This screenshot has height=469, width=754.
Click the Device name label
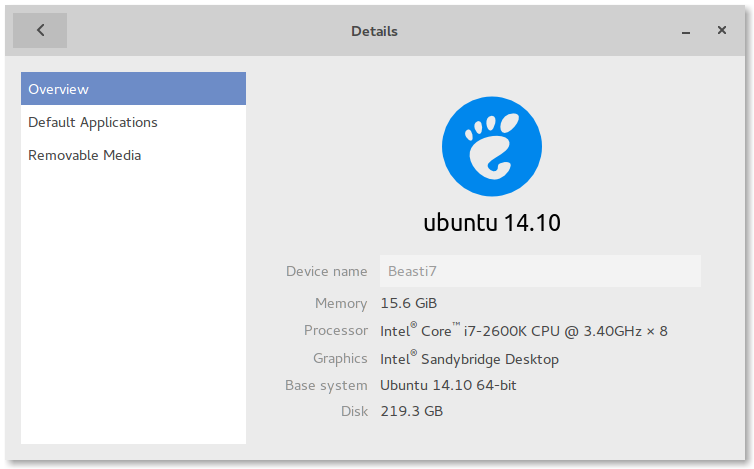[x=326, y=271]
